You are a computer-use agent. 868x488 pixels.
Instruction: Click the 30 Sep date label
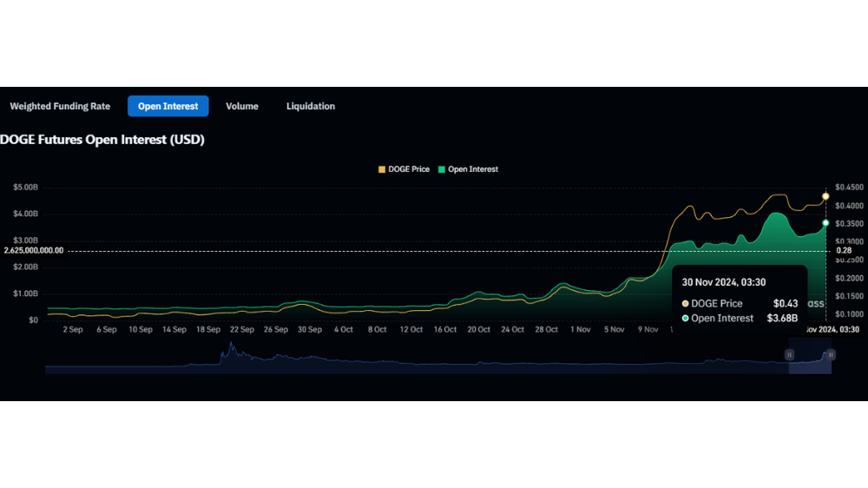pyautogui.click(x=310, y=330)
